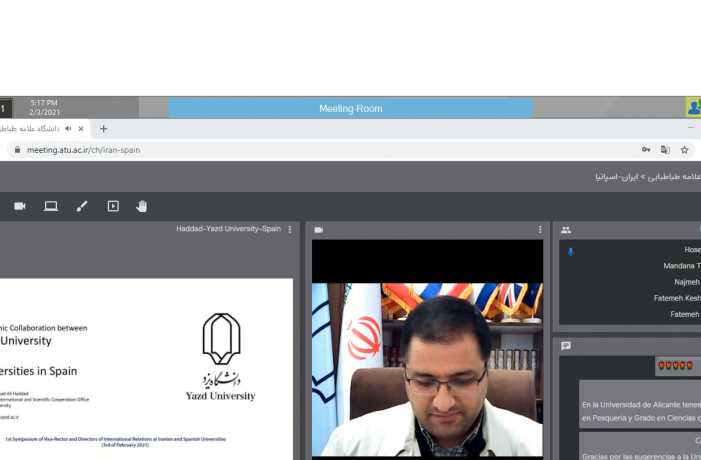Image resolution: width=701 pixels, height=460 pixels.
Task: Open a new browser tab
Action: [103, 129]
